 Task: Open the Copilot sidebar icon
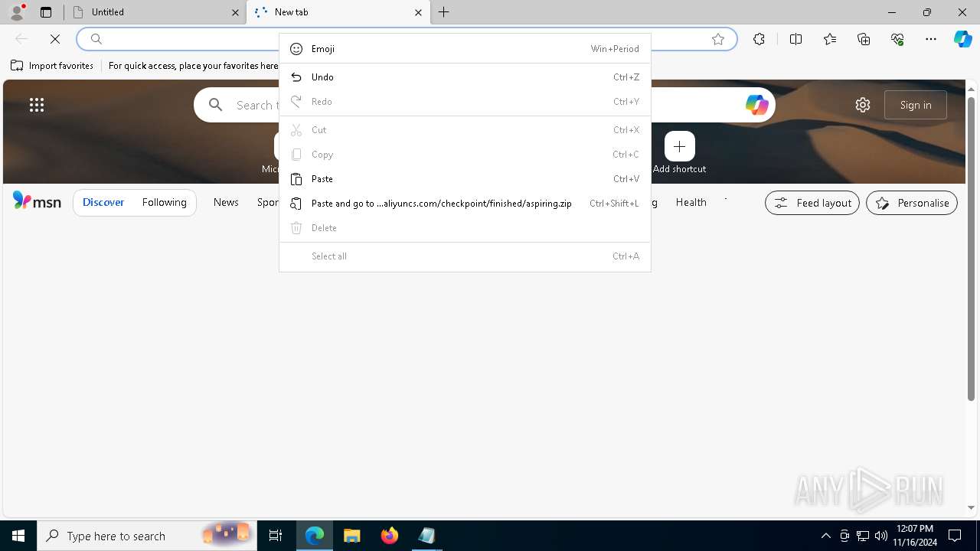click(x=962, y=39)
